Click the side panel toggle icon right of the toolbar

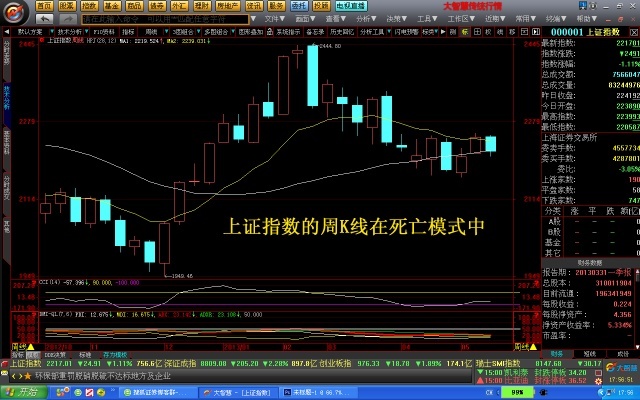[x=536, y=32]
